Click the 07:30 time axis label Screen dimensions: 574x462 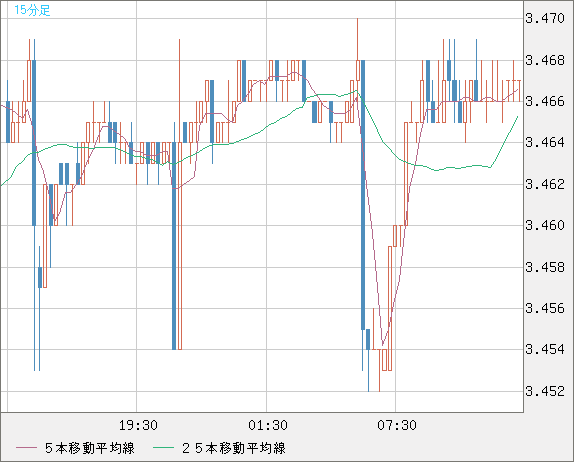click(397, 425)
